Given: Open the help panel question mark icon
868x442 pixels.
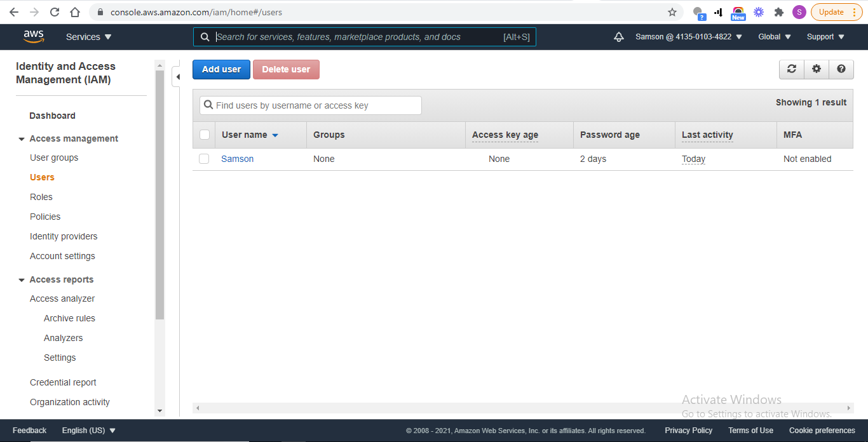Looking at the screenshot, I should pos(841,69).
